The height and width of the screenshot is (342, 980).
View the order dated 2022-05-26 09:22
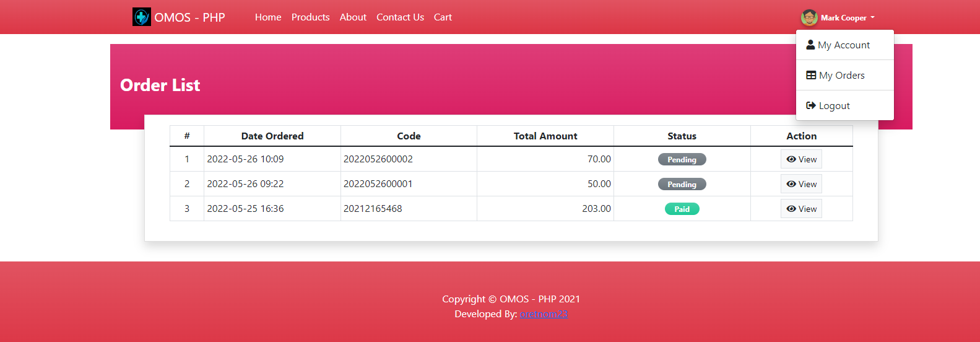(801, 184)
